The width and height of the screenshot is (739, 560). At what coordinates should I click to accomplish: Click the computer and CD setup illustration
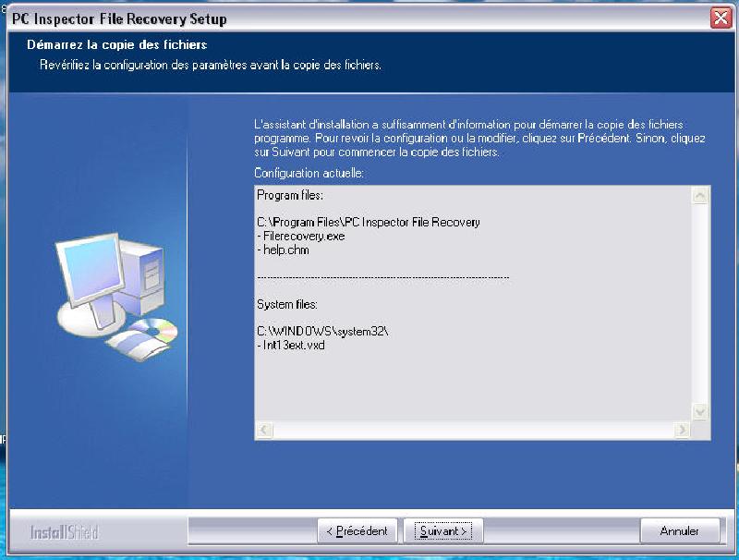[117, 297]
